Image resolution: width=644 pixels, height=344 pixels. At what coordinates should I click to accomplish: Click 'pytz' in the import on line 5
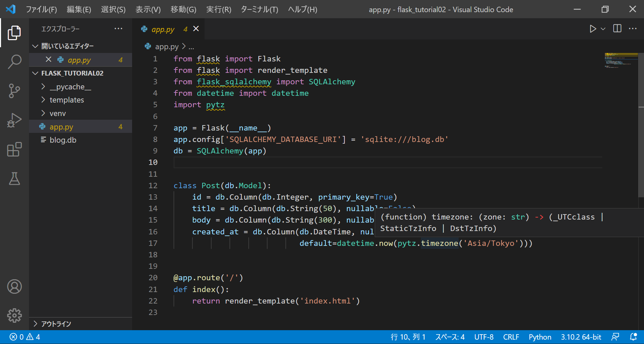[215, 105]
